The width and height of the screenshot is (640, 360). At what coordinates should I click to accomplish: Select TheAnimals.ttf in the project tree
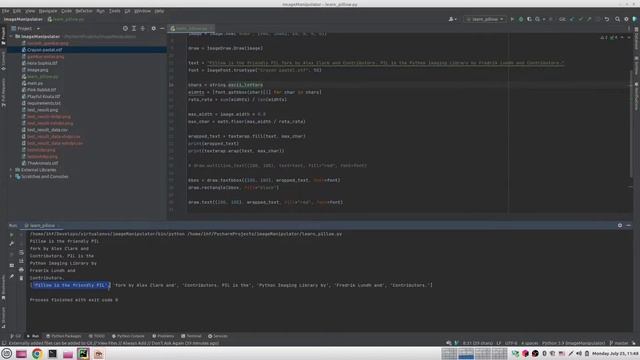point(42,163)
